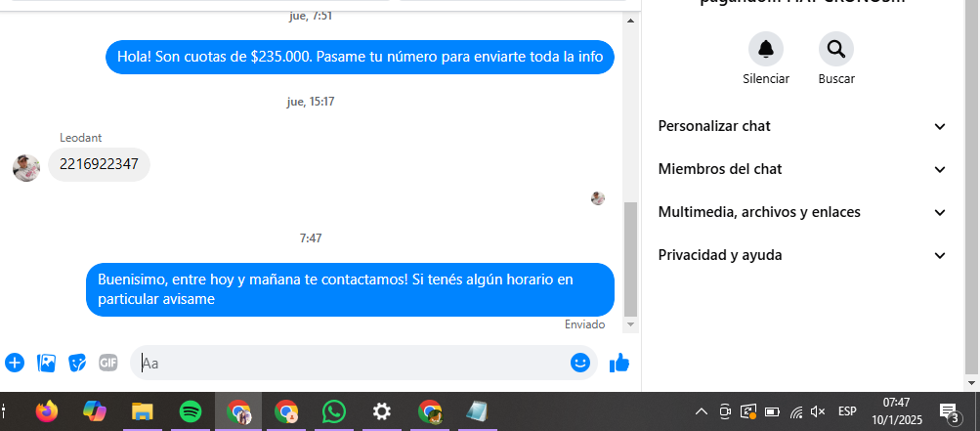
Task: Attach a photo using the image icon
Action: (46, 363)
